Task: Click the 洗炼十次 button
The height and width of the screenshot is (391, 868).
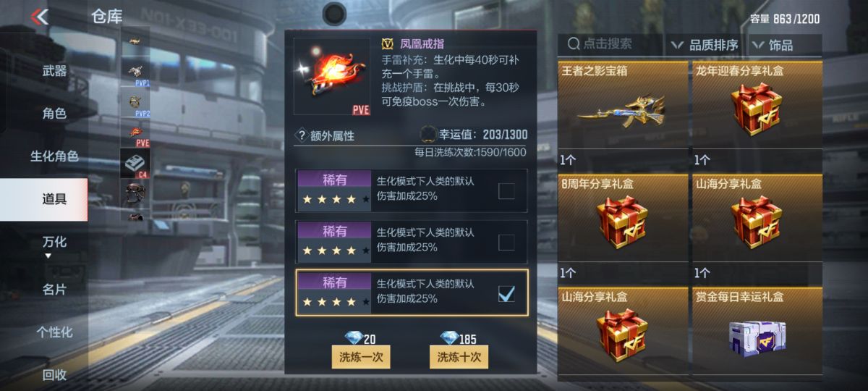Action: 459,356
